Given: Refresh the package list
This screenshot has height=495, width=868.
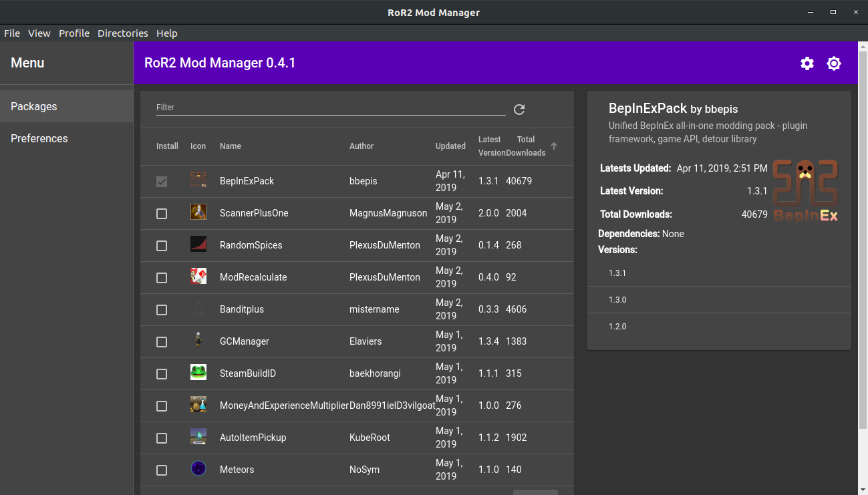Looking at the screenshot, I should pos(519,110).
